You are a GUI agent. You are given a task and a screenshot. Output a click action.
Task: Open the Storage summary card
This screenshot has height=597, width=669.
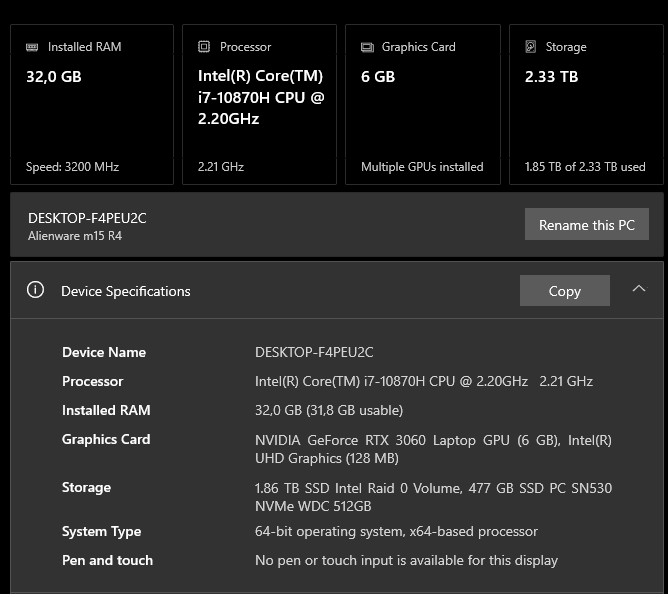[x=586, y=105]
